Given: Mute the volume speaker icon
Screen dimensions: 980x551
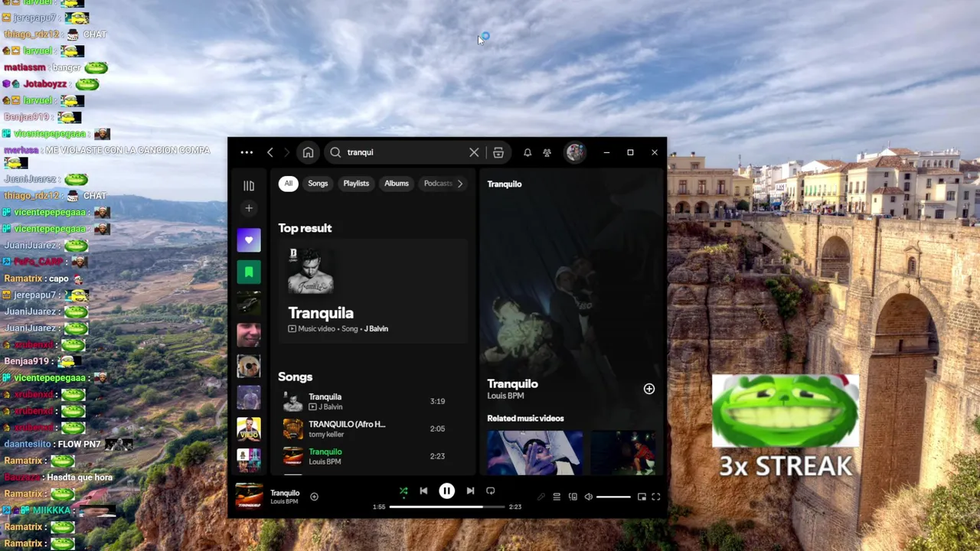Looking at the screenshot, I should pyautogui.click(x=589, y=497).
